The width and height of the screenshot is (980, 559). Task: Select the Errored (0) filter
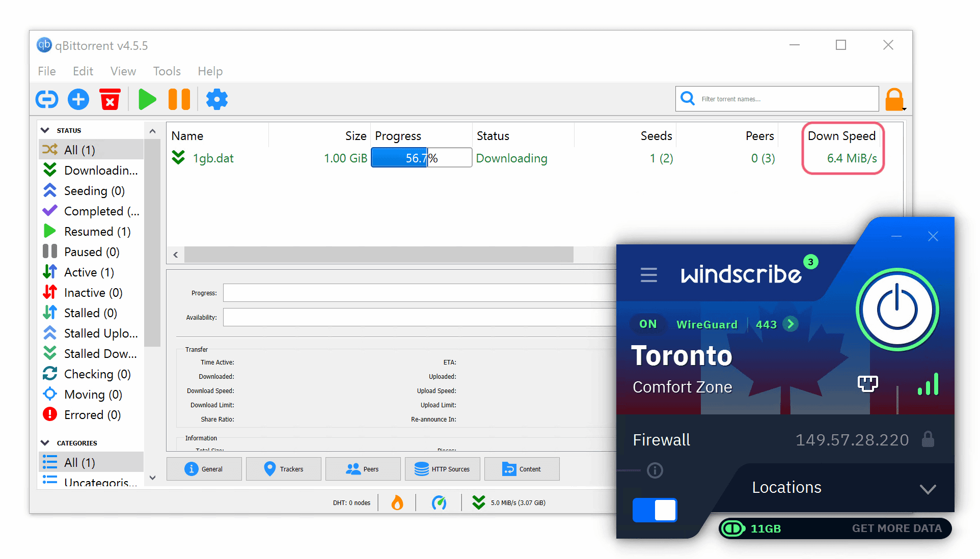coord(91,414)
